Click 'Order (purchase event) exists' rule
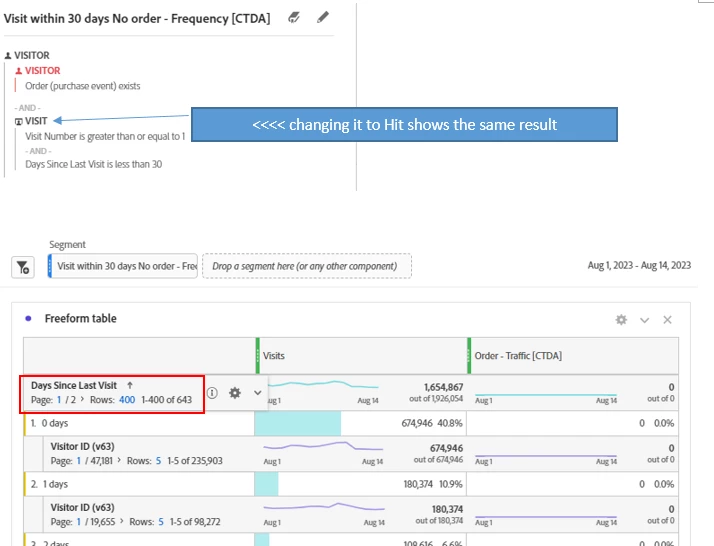This screenshot has height=546, width=714. coord(82,86)
